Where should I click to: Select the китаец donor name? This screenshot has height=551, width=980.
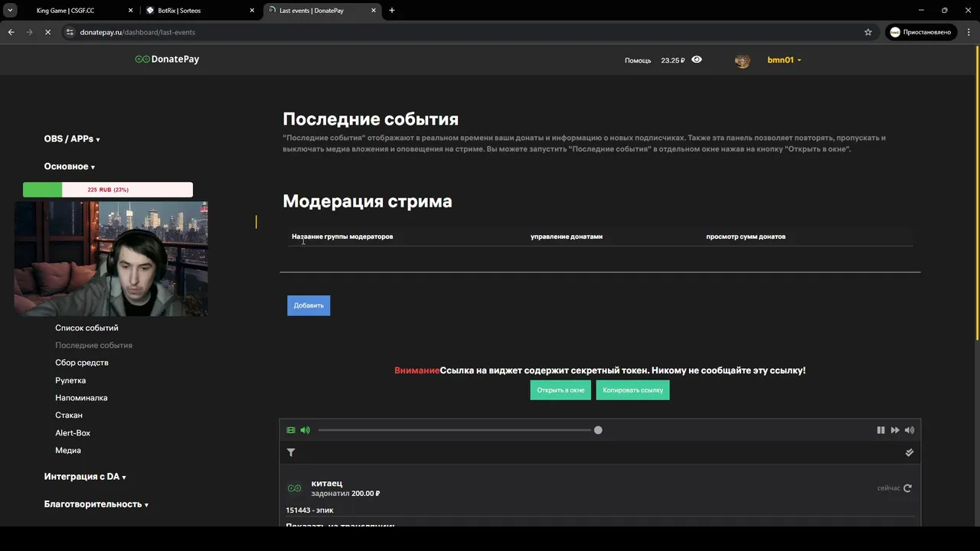click(327, 484)
